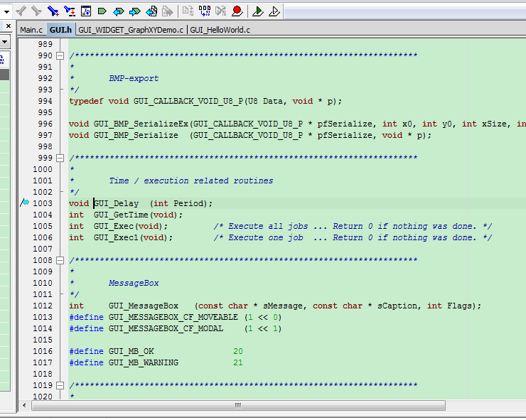Click GUI_Exec1 on line 1006

click(x=116, y=238)
